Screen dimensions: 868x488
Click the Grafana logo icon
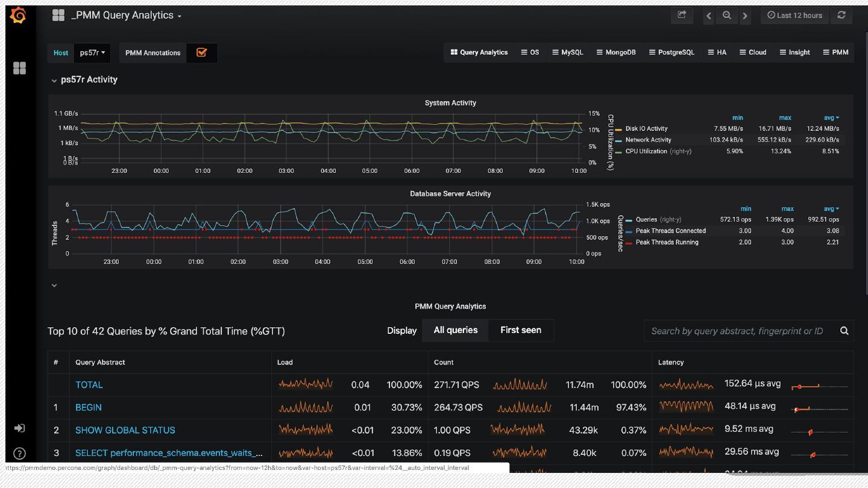click(x=19, y=16)
